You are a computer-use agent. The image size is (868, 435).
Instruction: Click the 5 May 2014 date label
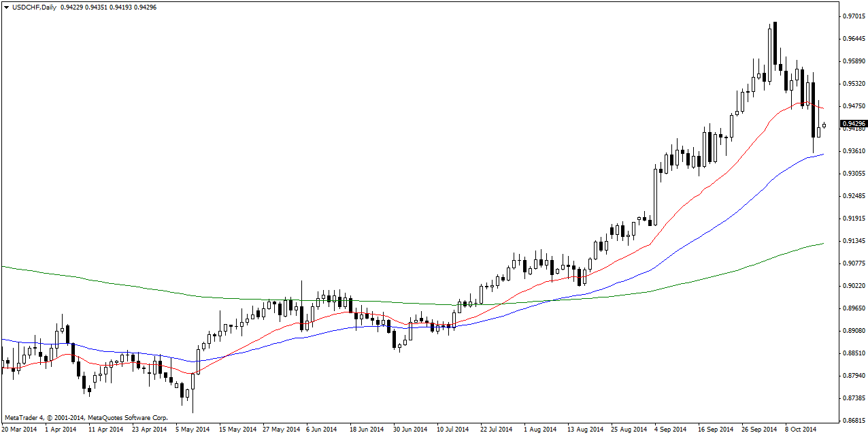(x=193, y=430)
